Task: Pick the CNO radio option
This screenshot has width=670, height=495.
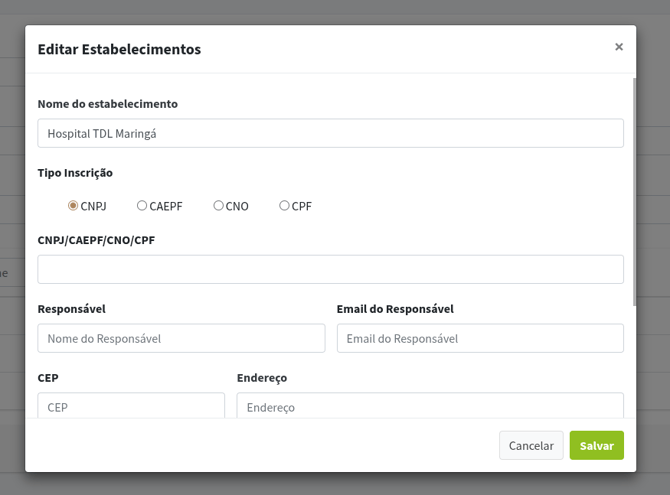Action: (218, 206)
